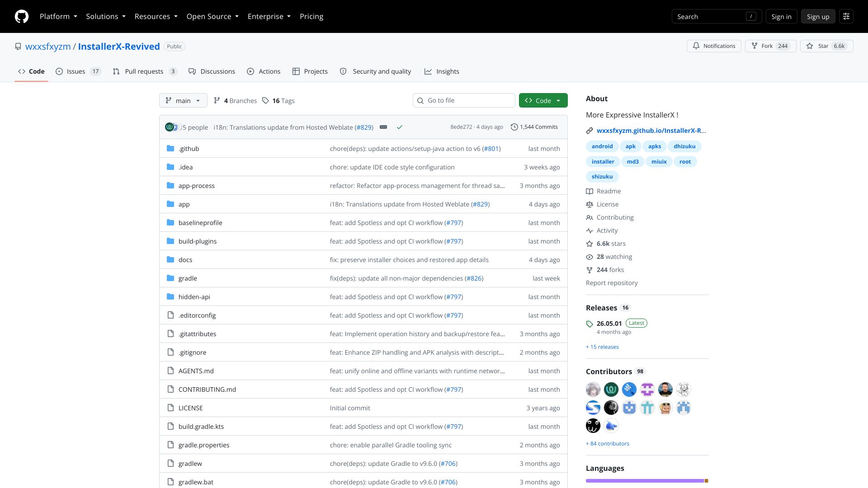Click the AGENTS.md file icon
The width and height of the screenshot is (868, 488).
click(170, 371)
